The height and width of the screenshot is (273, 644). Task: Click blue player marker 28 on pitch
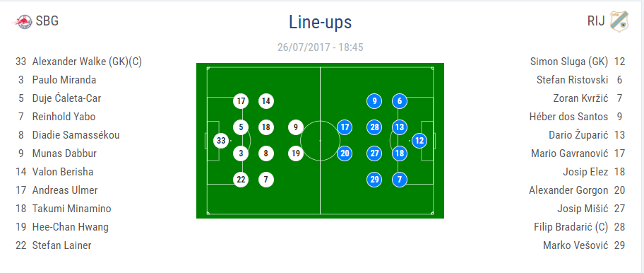click(x=374, y=127)
